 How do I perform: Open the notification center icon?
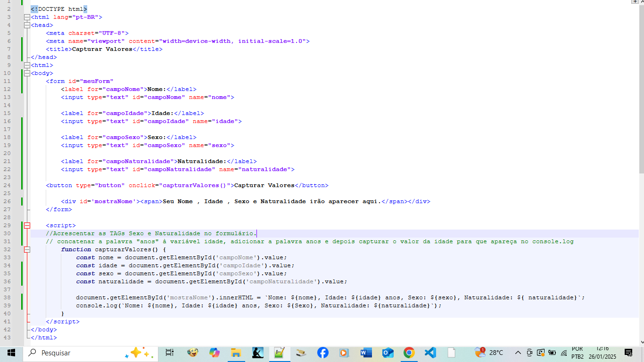pos(628,353)
